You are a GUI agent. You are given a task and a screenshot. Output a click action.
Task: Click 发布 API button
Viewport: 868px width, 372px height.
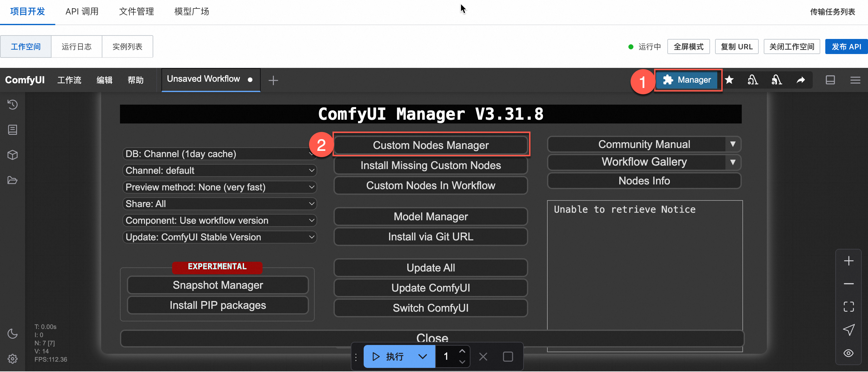[846, 46]
